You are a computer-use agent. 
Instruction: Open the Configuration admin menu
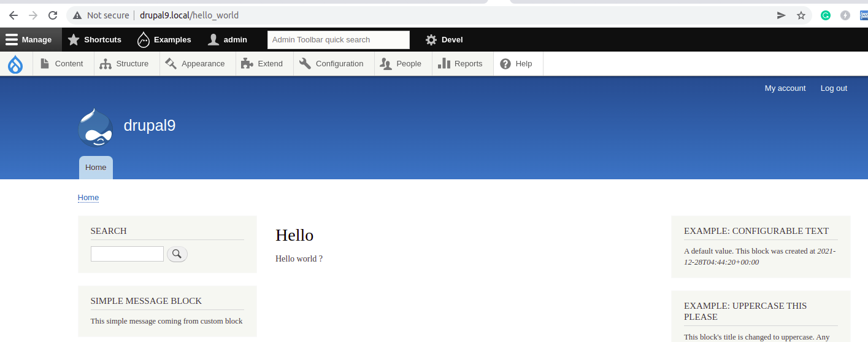[x=334, y=64]
